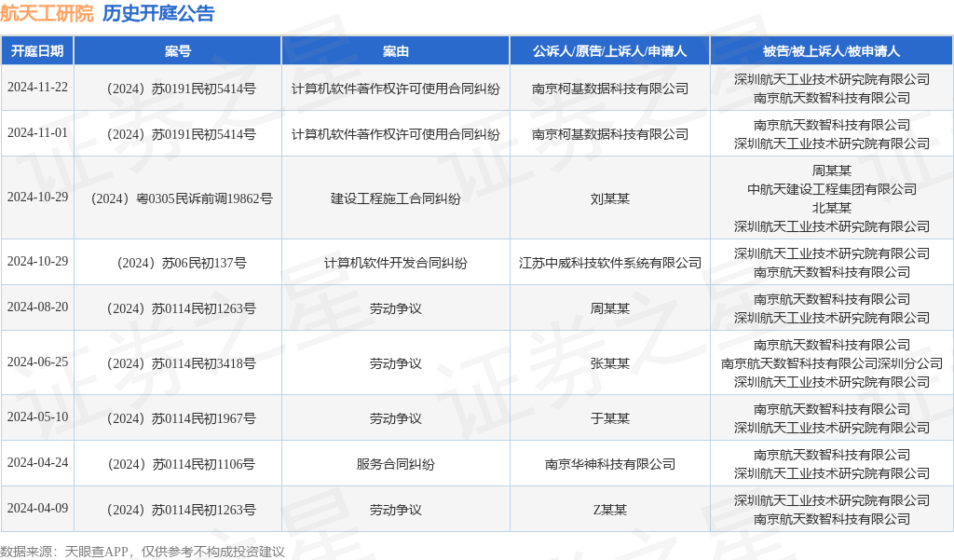Click defendant 南京航天数智科技有限公司深圳分公司
The width and height of the screenshot is (954, 560).
click(x=832, y=363)
